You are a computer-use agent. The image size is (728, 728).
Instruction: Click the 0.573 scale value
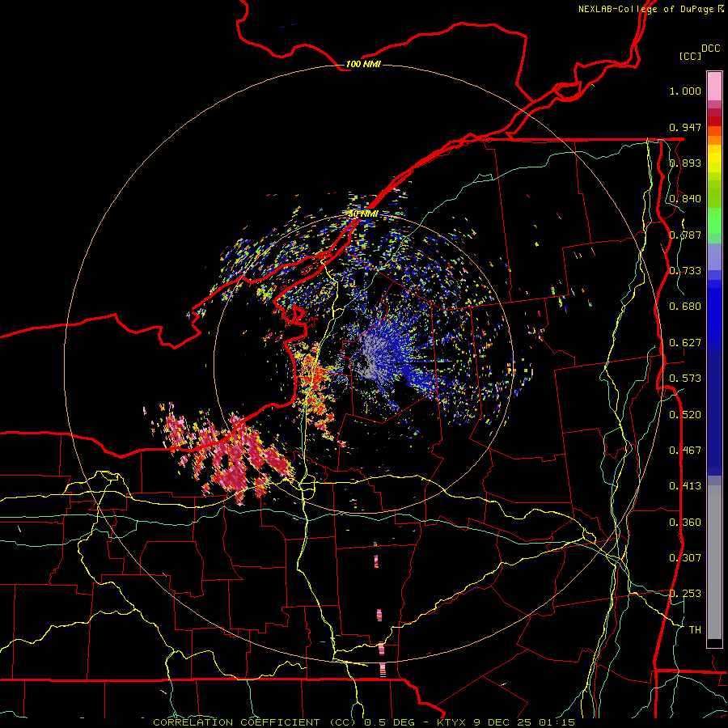685,379
